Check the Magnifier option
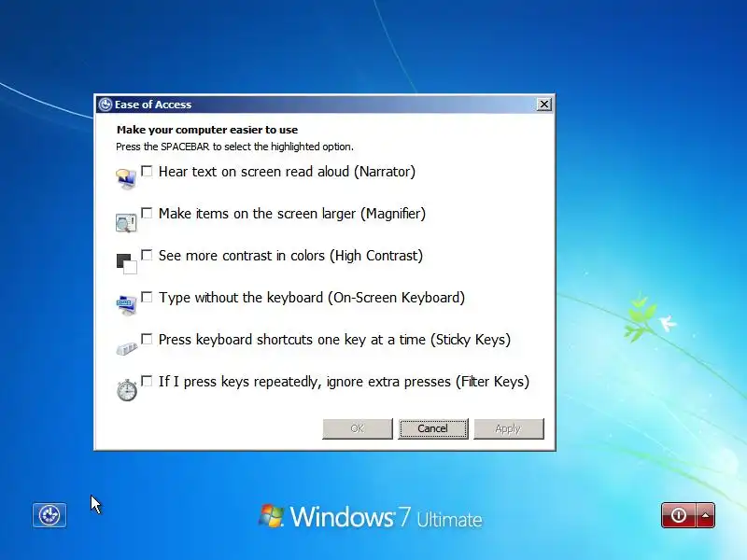Viewport: 747px width, 560px height. pyautogui.click(x=147, y=213)
